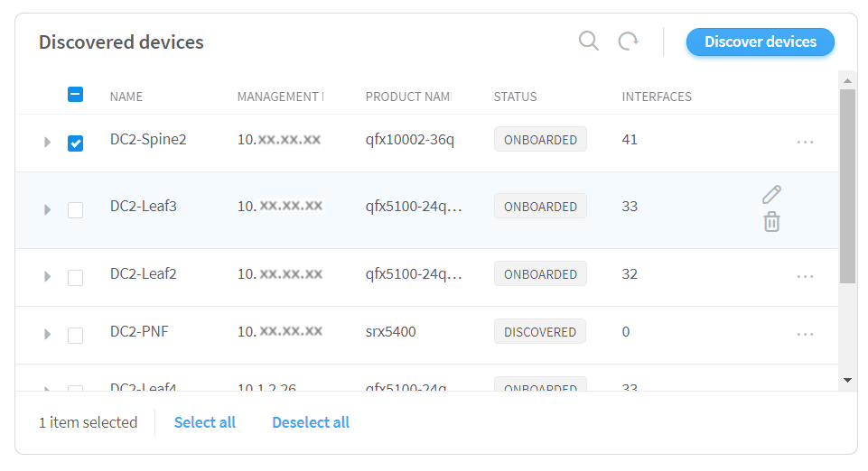Uncheck the DC2-Spine2 checkbox
Viewport: 868px width, 471px height.
click(76, 143)
